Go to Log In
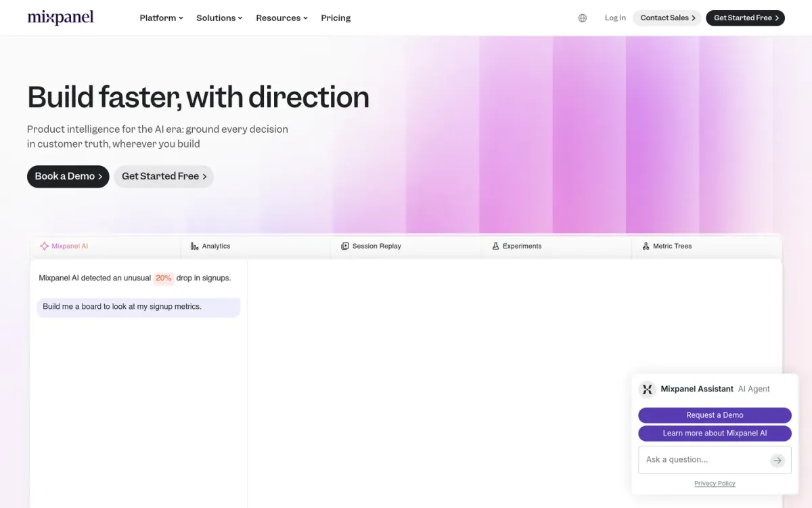The width and height of the screenshot is (812, 508). coord(615,18)
